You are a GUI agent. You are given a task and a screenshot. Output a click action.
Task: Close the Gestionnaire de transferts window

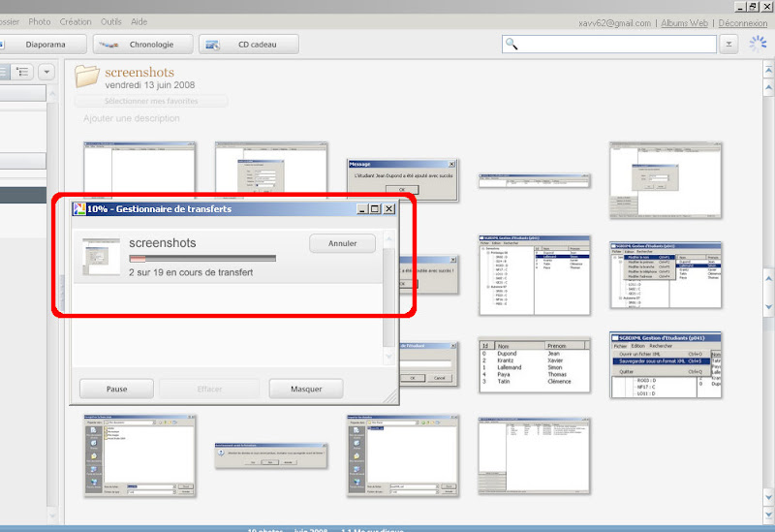click(x=389, y=208)
